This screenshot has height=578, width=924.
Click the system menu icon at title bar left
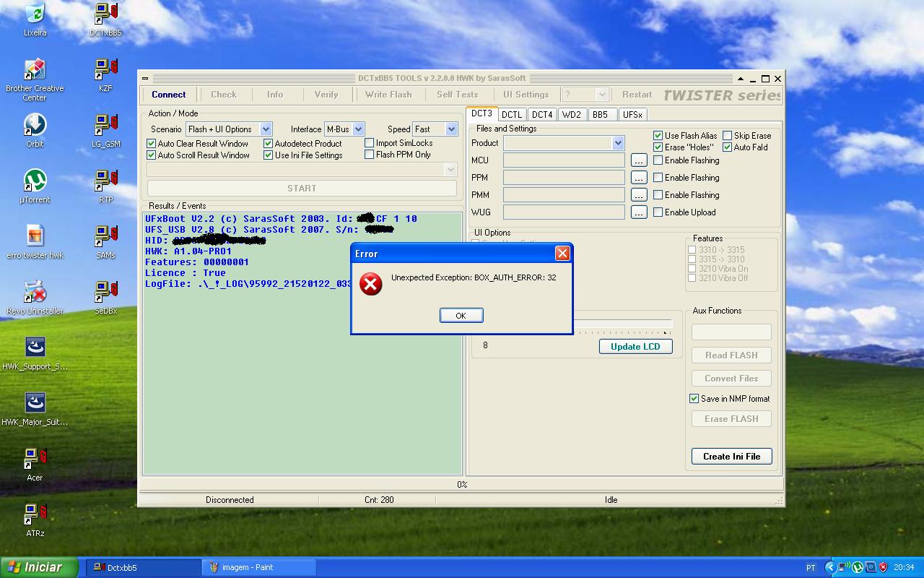[145, 78]
